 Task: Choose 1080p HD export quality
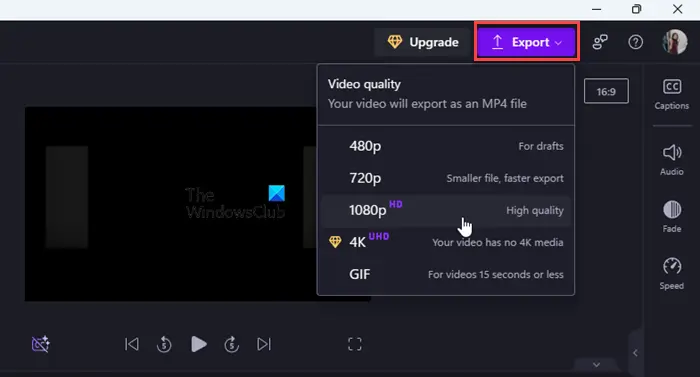[446, 210]
